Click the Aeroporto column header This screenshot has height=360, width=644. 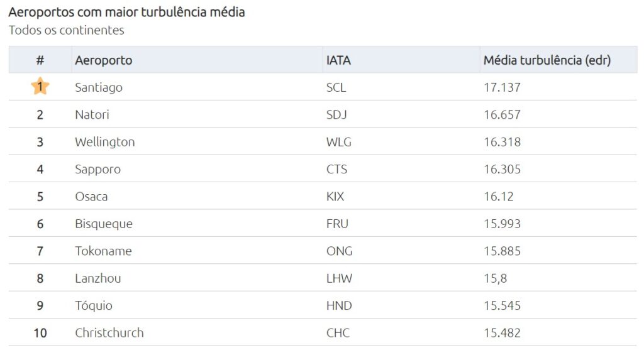tap(104, 60)
